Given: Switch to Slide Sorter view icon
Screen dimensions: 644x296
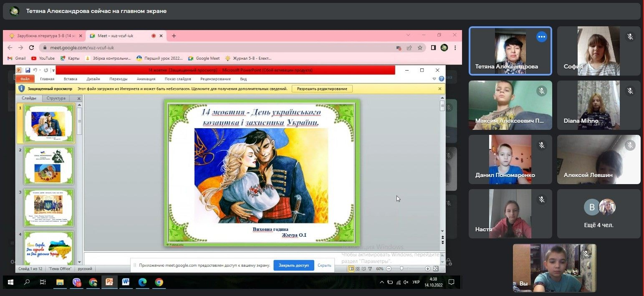Looking at the screenshot, I should pos(357,269).
